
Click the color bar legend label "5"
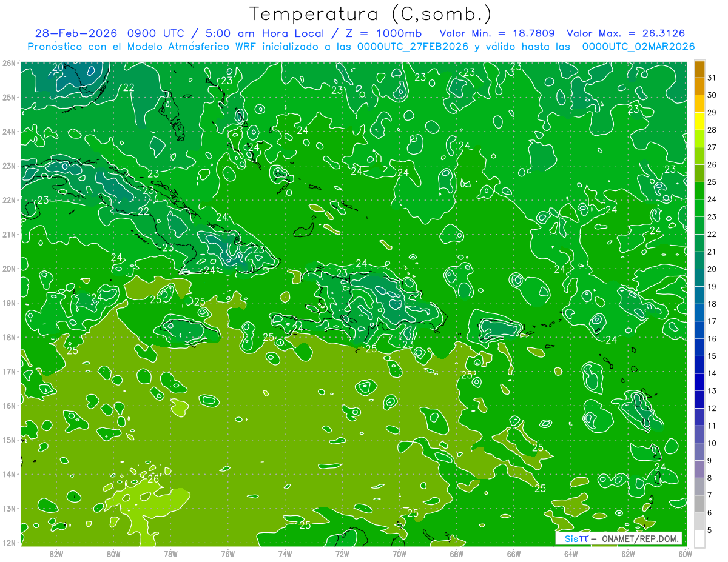[710, 530]
